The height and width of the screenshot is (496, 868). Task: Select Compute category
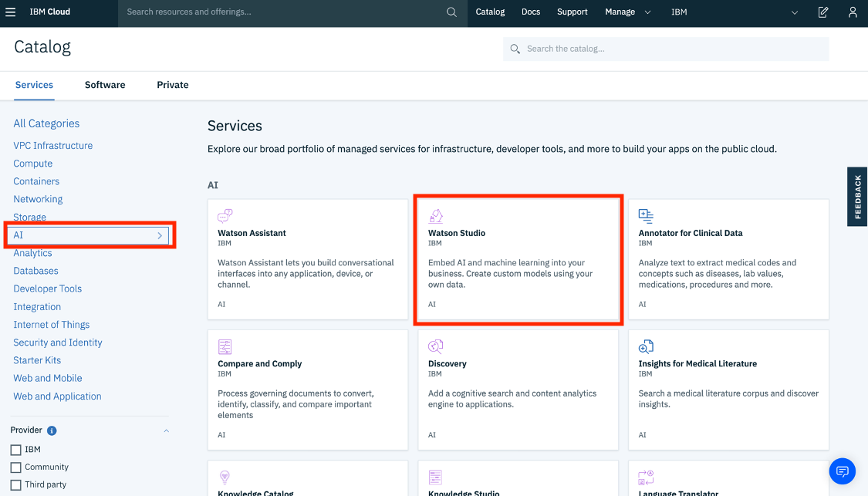click(x=32, y=164)
